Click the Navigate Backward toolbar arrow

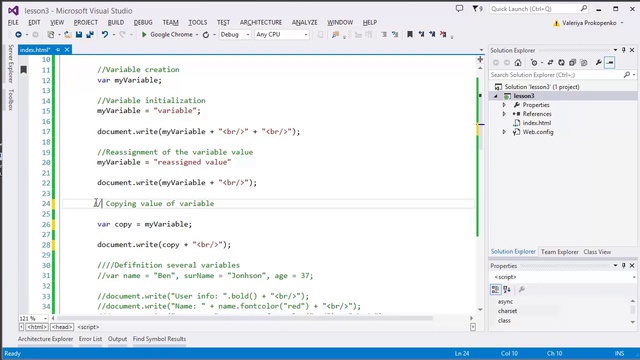coord(18,35)
